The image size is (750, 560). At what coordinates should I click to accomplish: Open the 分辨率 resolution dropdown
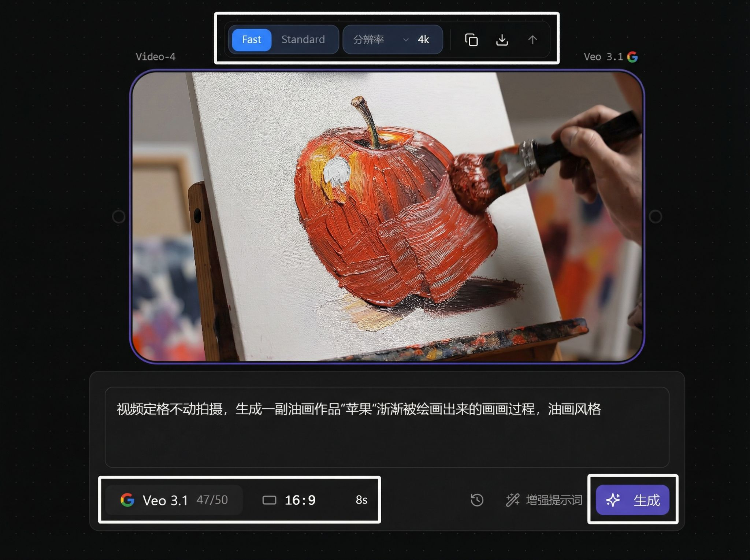coord(368,40)
